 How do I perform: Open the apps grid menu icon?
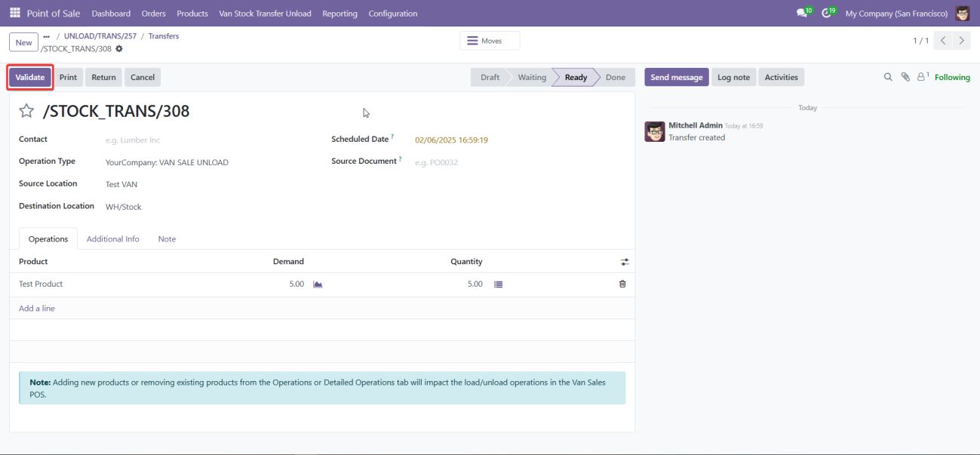(x=15, y=13)
